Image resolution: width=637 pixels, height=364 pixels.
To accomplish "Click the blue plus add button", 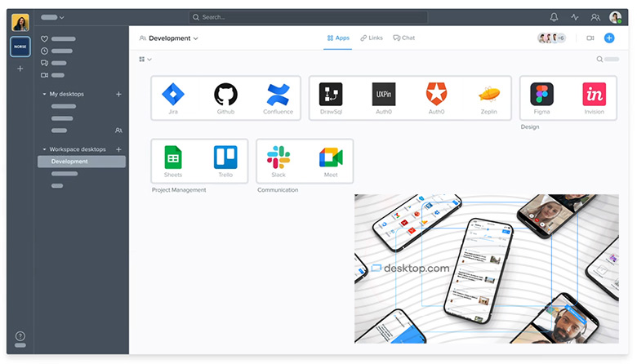I will (x=609, y=38).
